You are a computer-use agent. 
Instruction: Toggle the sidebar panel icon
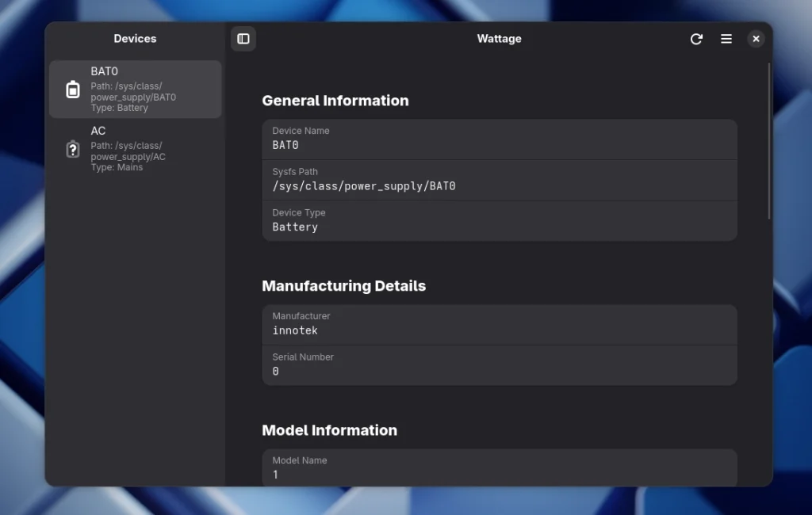pos(243,39)
